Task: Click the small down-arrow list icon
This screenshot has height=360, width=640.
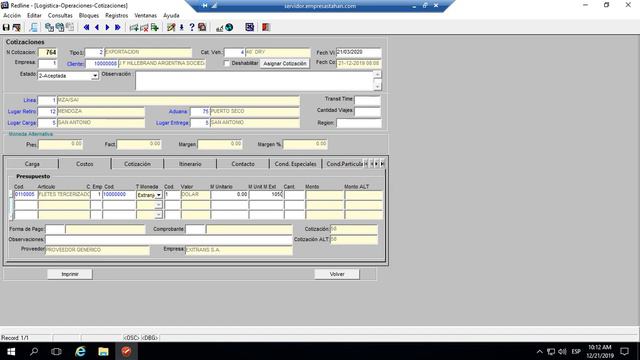Action: point(182,27)
